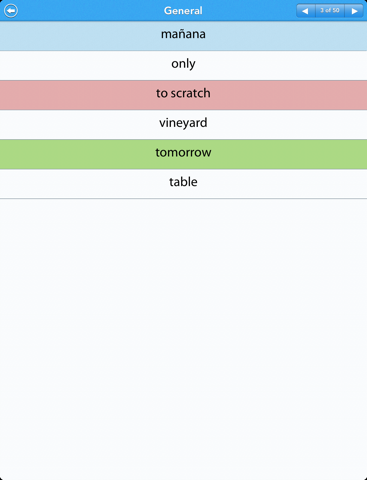The height and width of the screenshot is (480, 367).
Task: Go back to card 2 using left triangle
Action: pos(305,11)
